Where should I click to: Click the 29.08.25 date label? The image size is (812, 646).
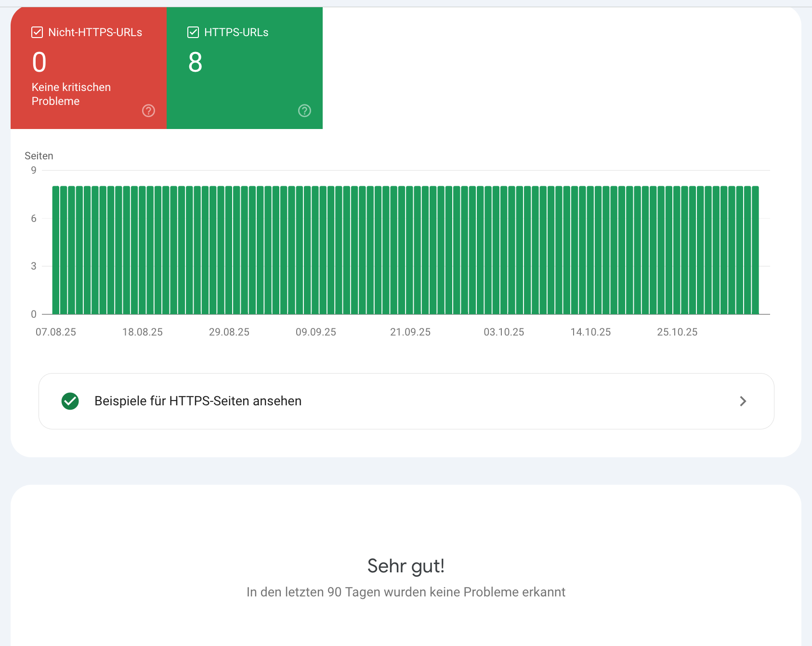coord(229,332)
